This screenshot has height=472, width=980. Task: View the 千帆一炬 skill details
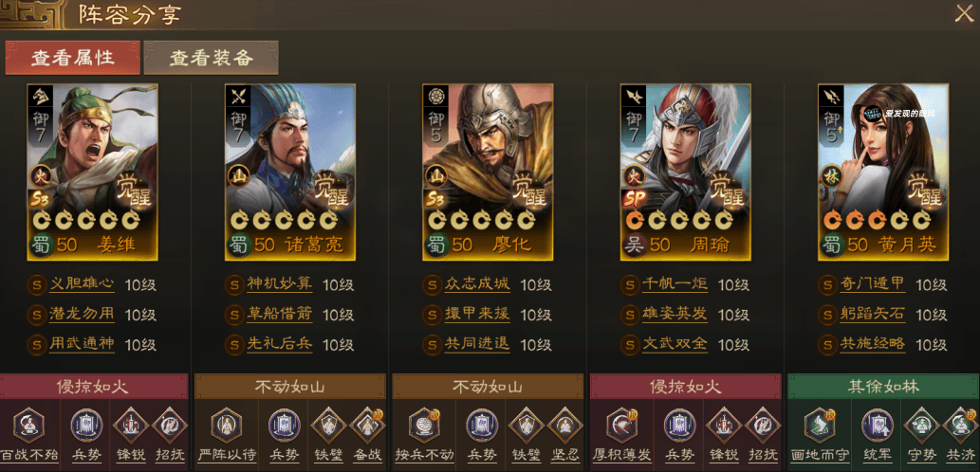tap(675, 284)
